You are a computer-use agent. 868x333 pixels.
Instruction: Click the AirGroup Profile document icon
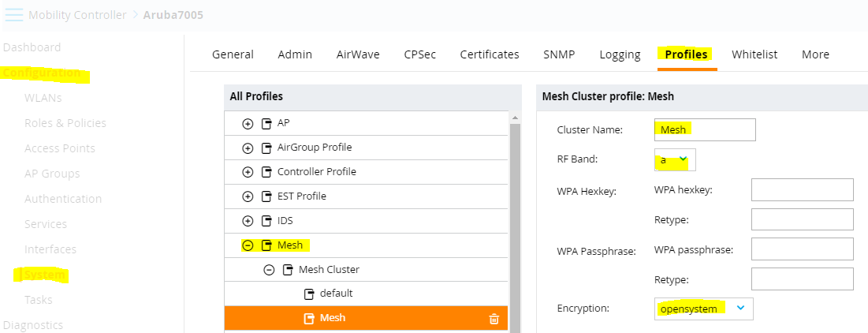point(266,148)
